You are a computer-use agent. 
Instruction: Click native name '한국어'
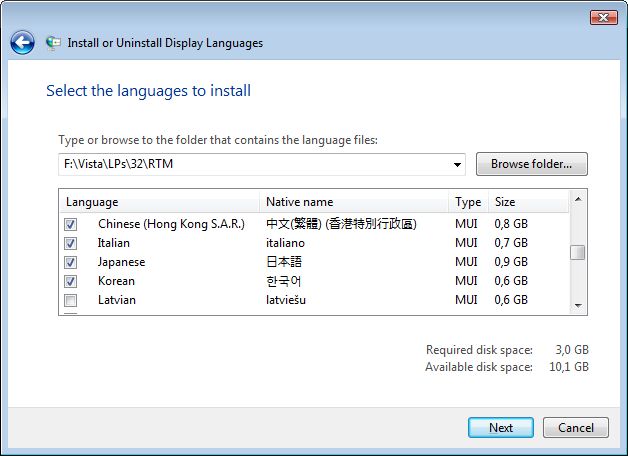pyautogui.click(x=284, y=281)
